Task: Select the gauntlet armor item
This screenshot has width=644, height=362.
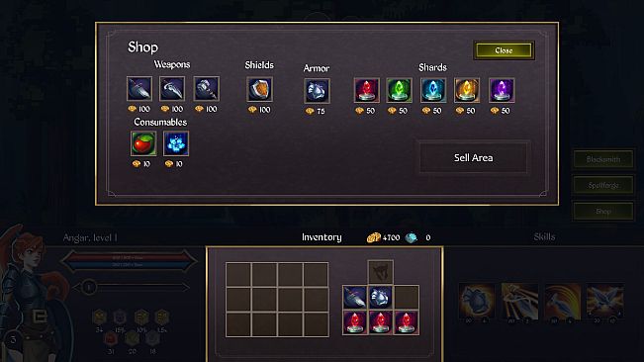Action: 317,91
